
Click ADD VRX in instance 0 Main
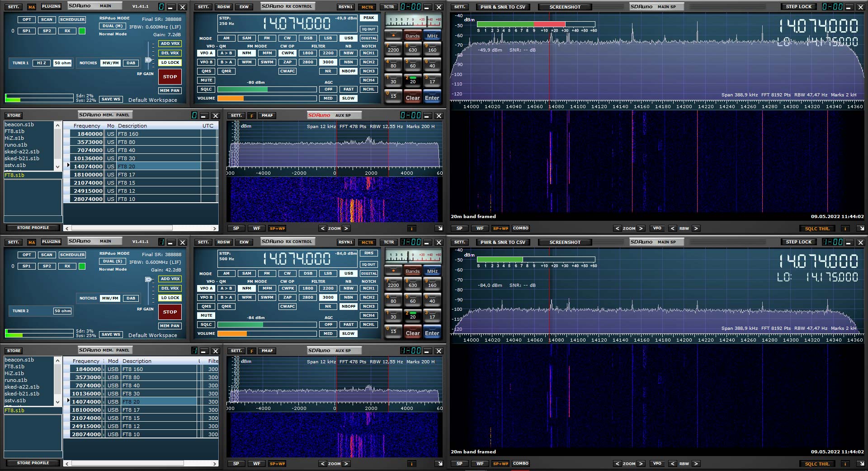tap(170, 43)
